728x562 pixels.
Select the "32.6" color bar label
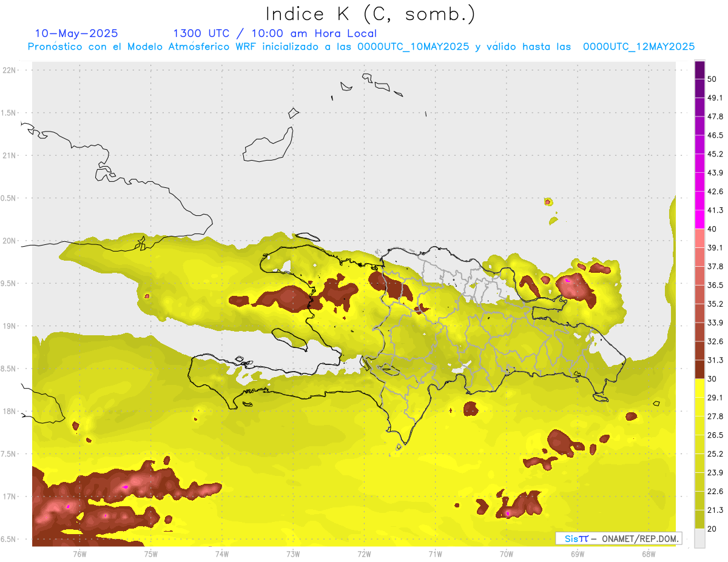(x=715, y=341)
